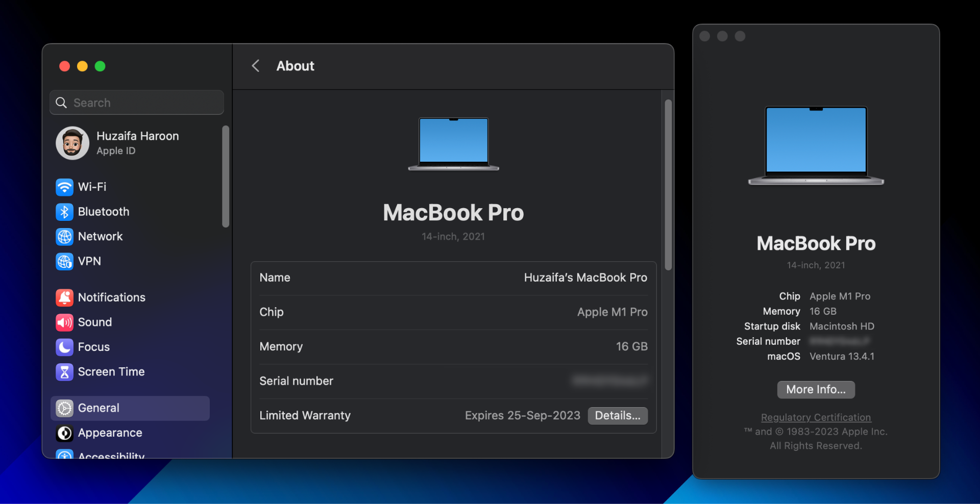Click the blurred serial number in About This Mac
The width and height of the screenshot is (980, 504).
click(x=840, y=341)
